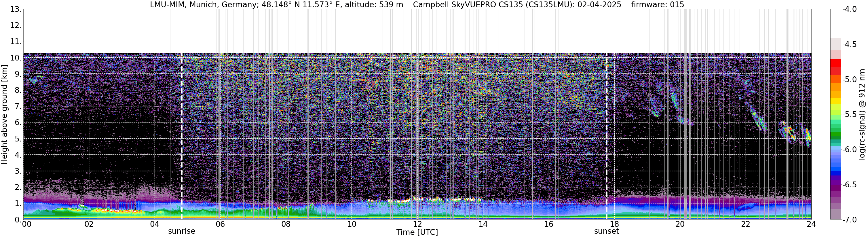Click time axis tick label 08
This screenshot has width=868, height=238.
click(286, 224)
